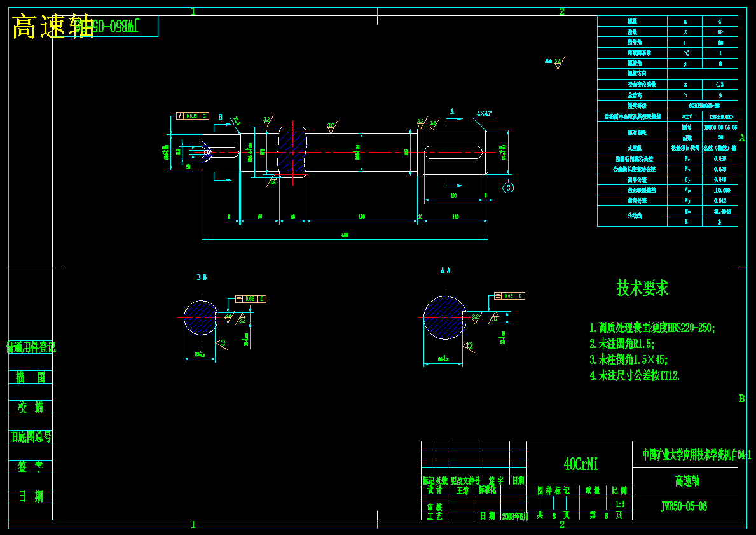Select the "110" shaft length dimension

(x=455, y=216)
